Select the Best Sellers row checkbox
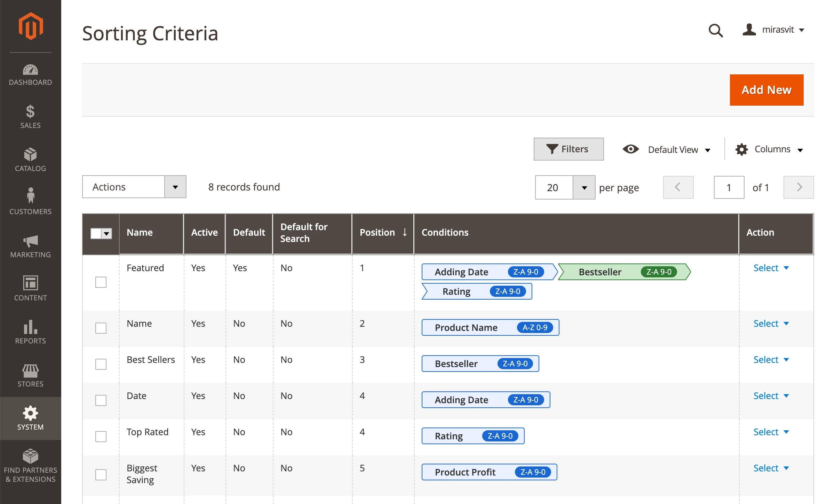The width and height of the screenshot is (835, 504). tap(101, 364)
